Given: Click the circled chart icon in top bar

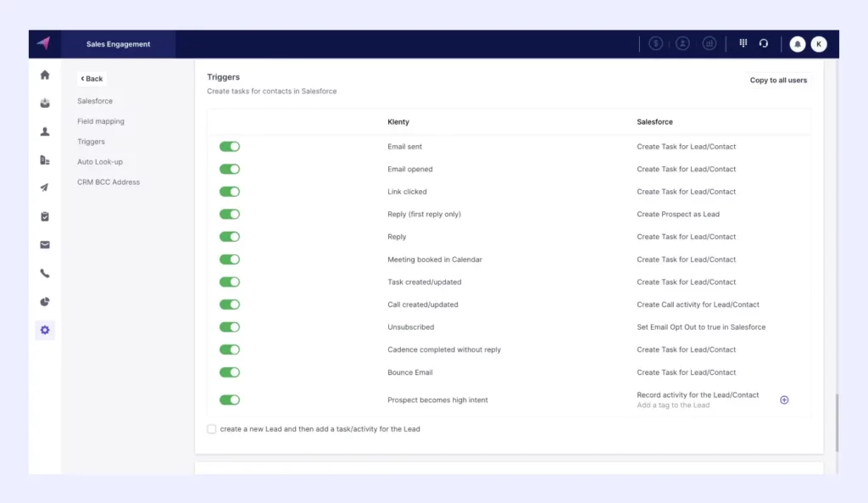Looking at the screenshot, I should [x=709, y=43].
